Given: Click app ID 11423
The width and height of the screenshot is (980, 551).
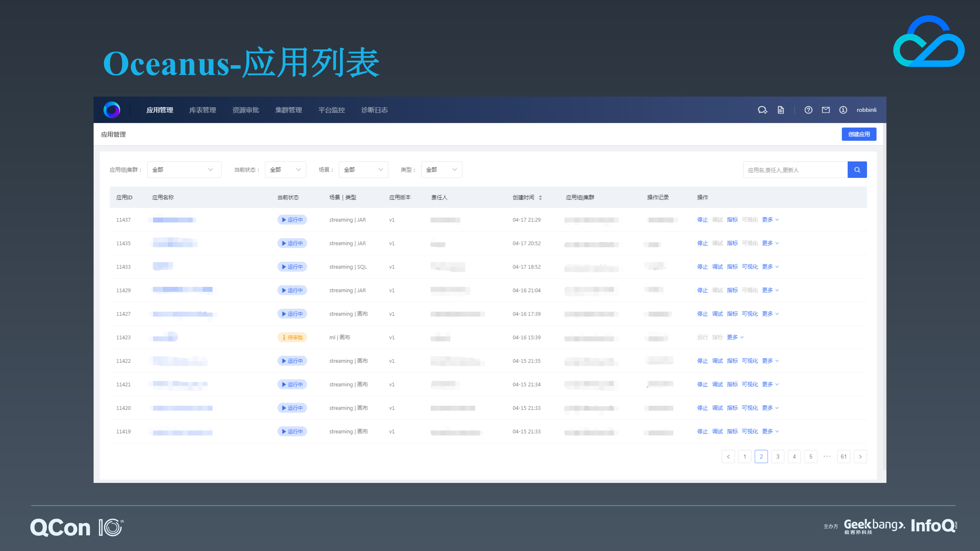Looking at the screenshot, I should click(123, 337).
